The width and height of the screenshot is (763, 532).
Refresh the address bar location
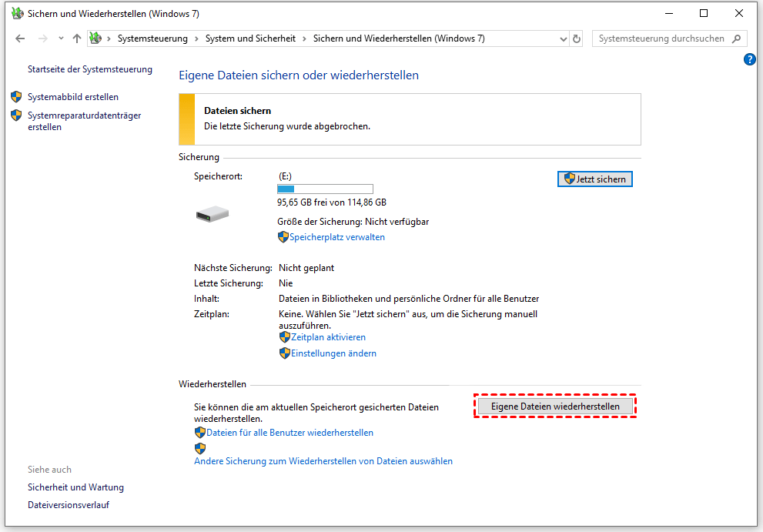pos(577,38)
